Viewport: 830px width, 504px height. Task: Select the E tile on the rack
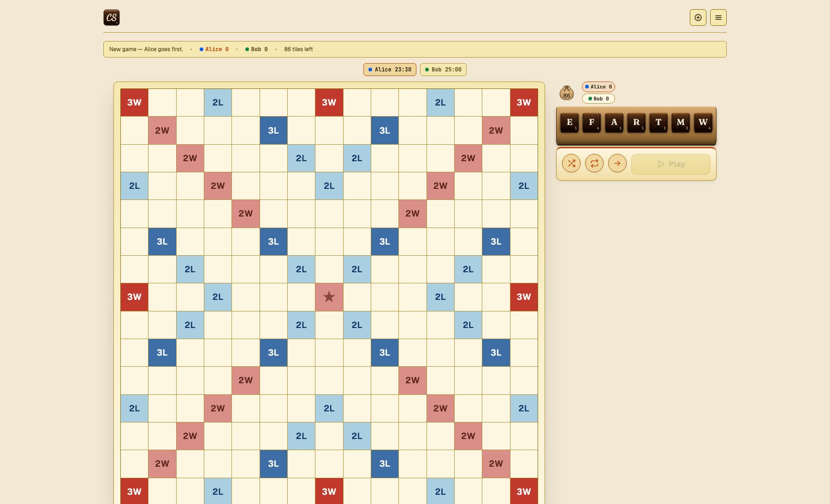coord(569,123)
